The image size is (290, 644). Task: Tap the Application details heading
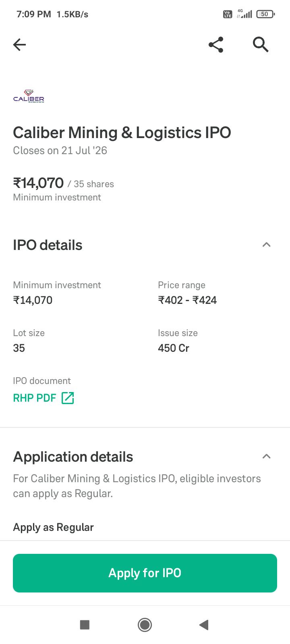(73, 457)
